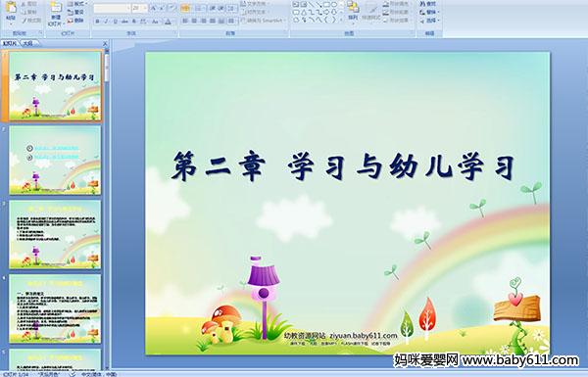The image size is (588, 377).
Task: Click the font color icon
Action: click(168, 22)
